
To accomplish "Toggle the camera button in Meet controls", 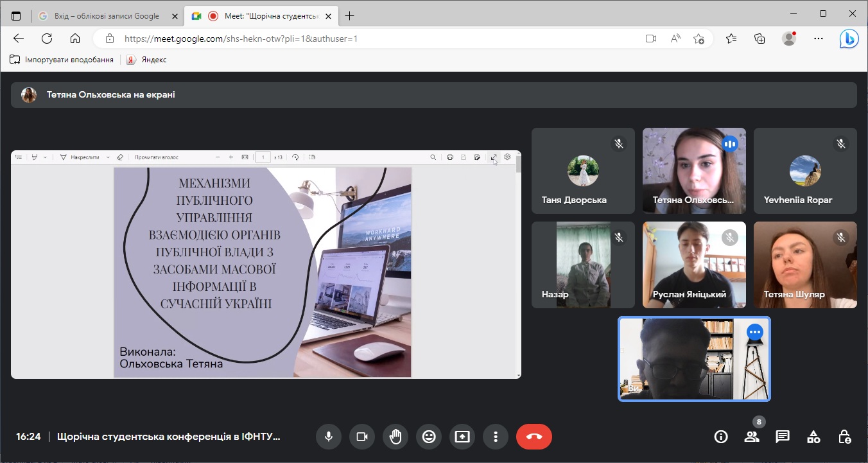I will pyautogui.click(x=362, y=437).
